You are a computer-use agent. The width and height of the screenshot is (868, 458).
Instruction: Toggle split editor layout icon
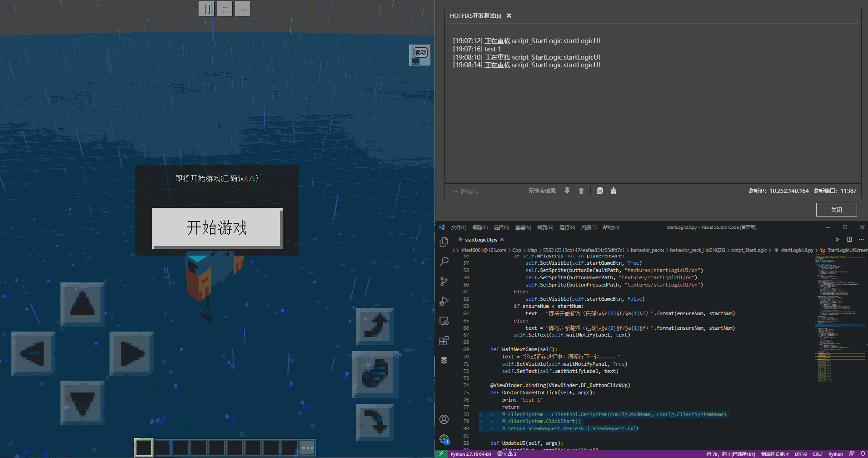pos(849,240)
